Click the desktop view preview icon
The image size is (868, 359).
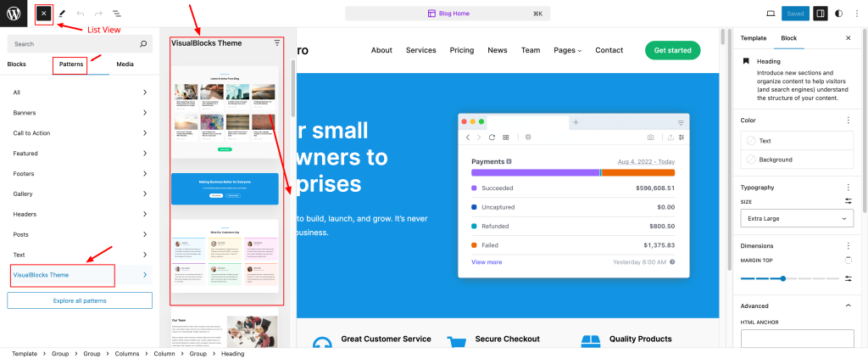(x=771, y=14)
